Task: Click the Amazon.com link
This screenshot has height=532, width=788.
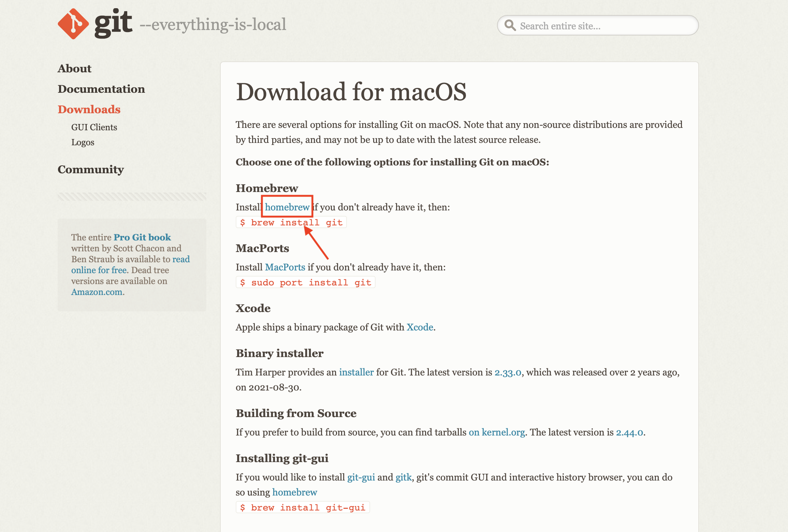Action: tap(97, 292)
